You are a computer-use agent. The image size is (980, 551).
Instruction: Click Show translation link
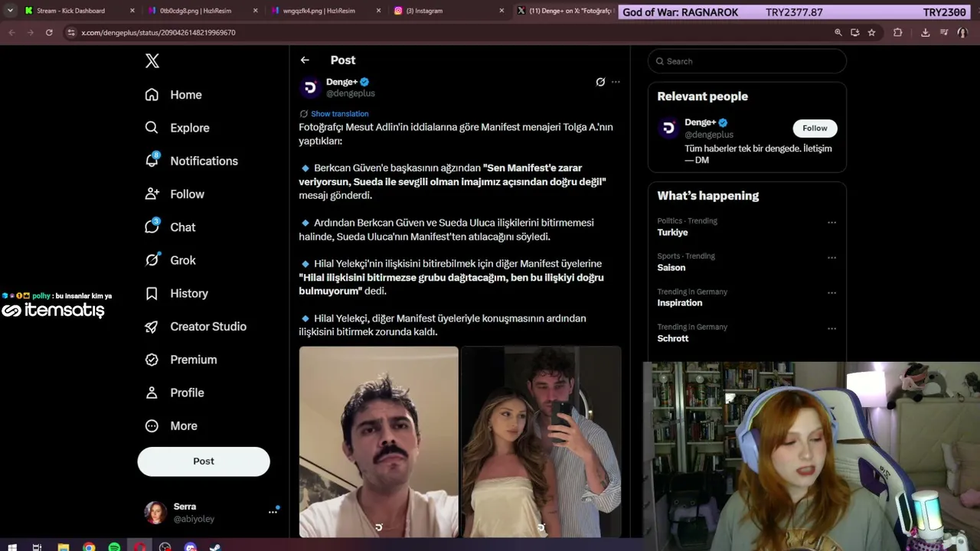click(x=339, y=113)
